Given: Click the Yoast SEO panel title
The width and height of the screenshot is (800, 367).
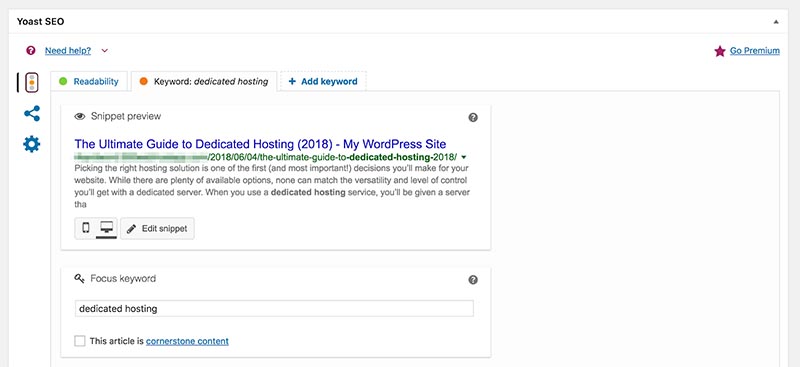Looking at the screenshot, I should (x=40, y=22).
